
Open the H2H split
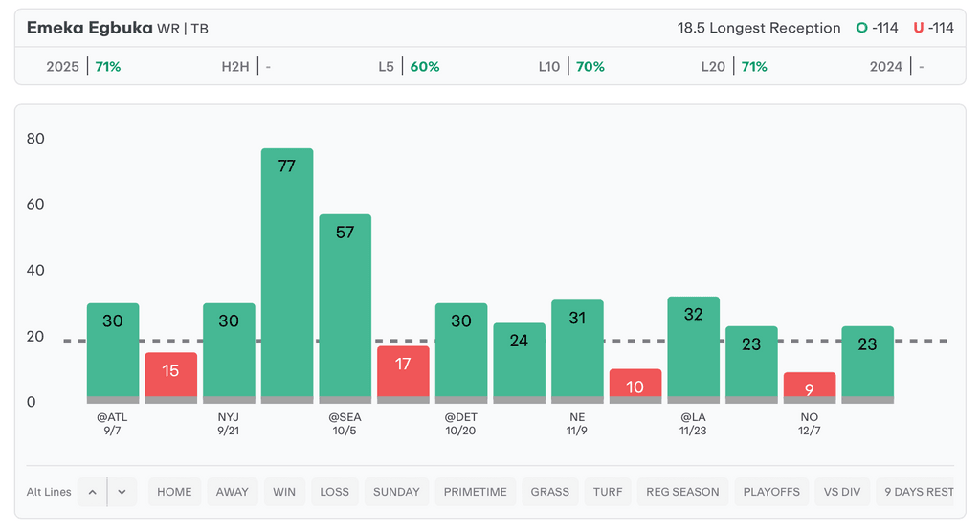point(246,67)
